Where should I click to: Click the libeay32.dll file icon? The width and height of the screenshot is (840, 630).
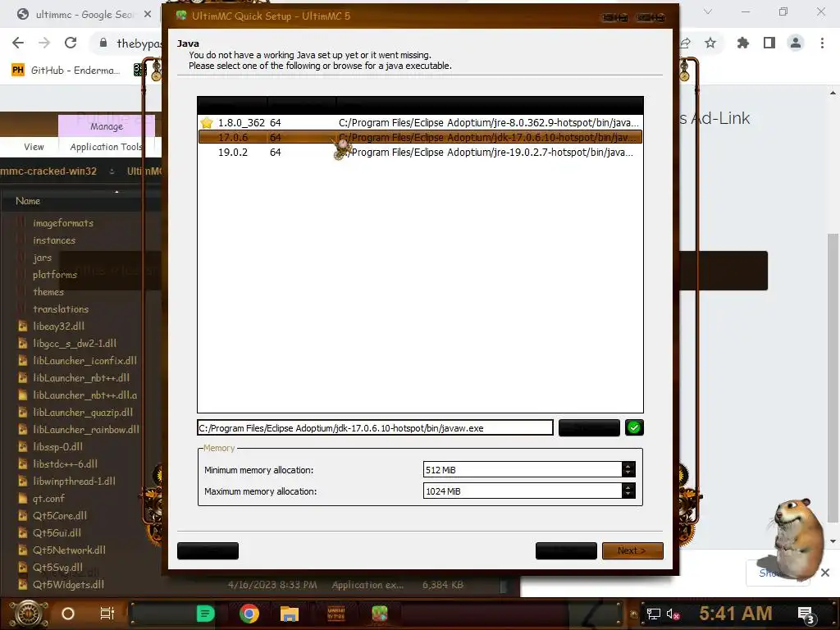point(22,326)
